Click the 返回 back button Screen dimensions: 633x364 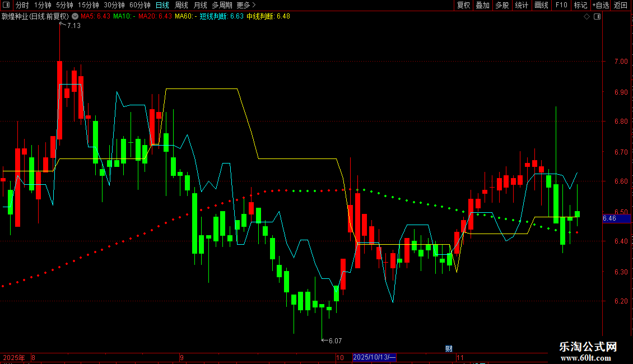point(621,5)
